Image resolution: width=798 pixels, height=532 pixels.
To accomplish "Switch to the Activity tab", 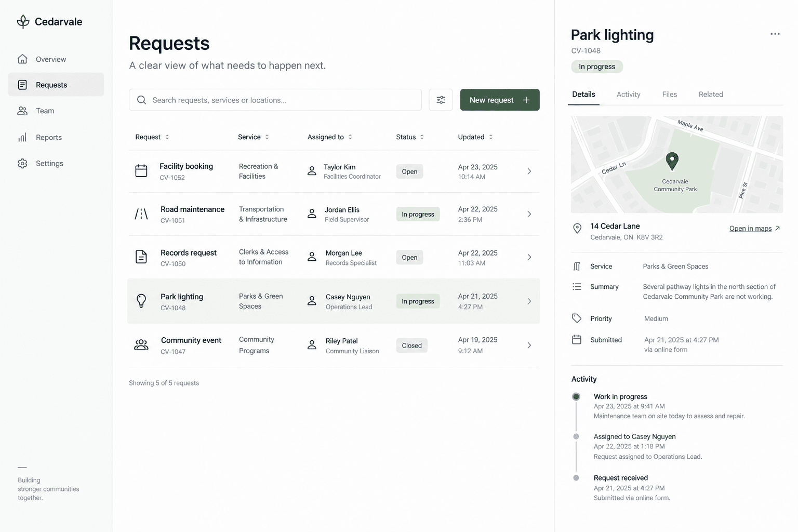I will 628,95.
